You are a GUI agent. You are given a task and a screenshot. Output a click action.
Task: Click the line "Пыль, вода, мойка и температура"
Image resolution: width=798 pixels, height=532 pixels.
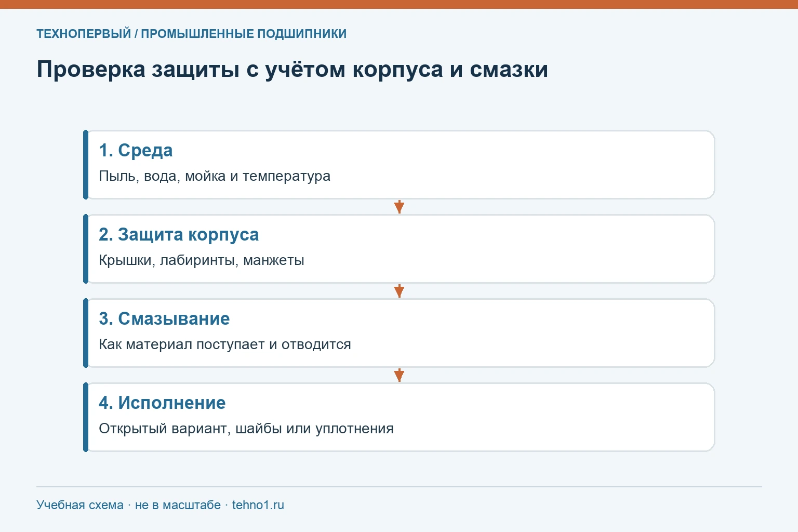[215, 176]
